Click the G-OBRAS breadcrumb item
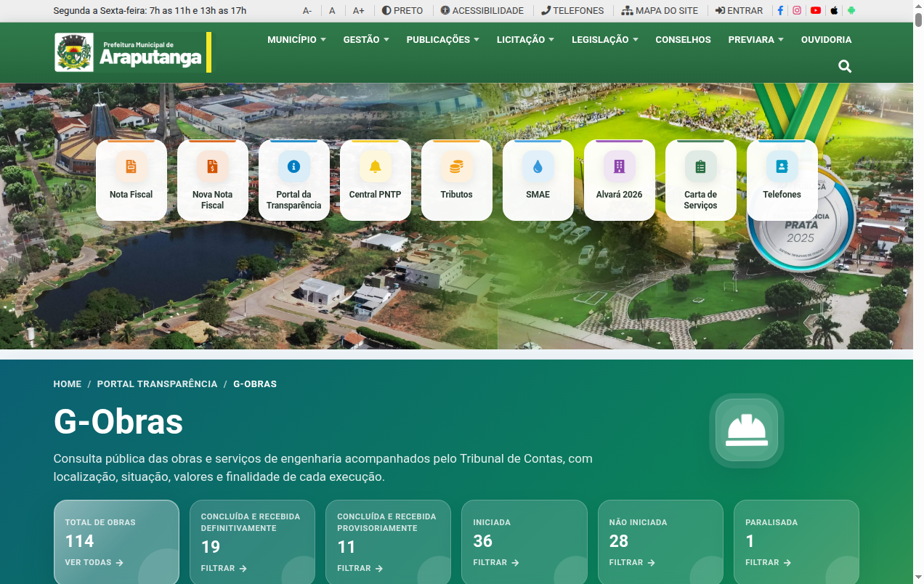The height and width of the screenshot is (584, 924). pyautogui.click(x=255, y=384)
